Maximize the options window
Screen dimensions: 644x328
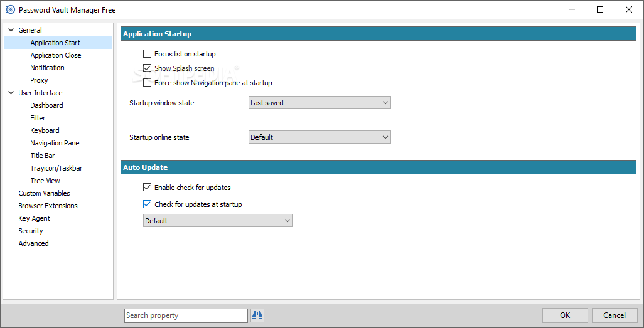point(600,9)
